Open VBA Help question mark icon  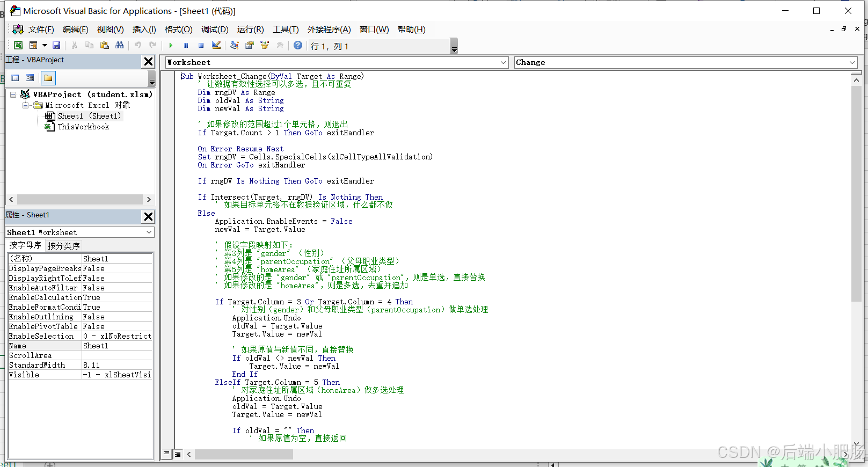(298, 45)
